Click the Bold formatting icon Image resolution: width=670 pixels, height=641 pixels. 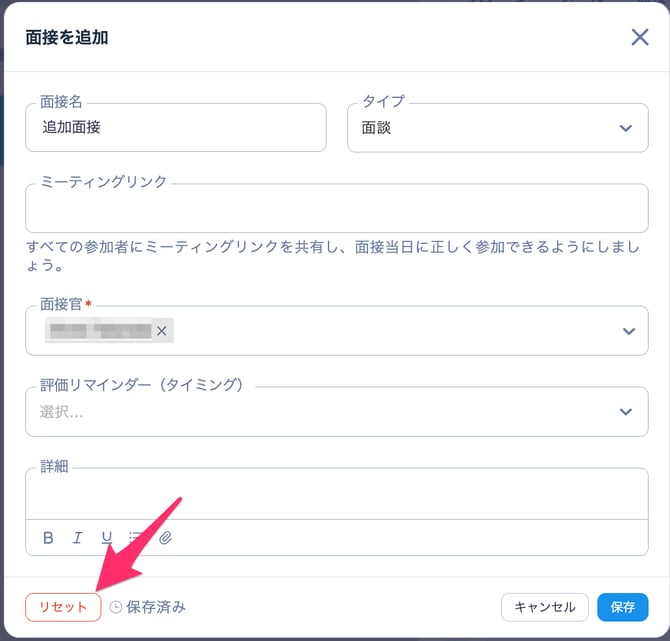(x=48, y=538)
